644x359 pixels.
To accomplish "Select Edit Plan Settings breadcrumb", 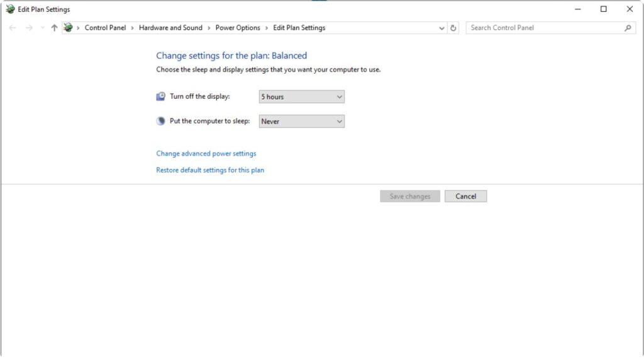I will pos(299,28).
